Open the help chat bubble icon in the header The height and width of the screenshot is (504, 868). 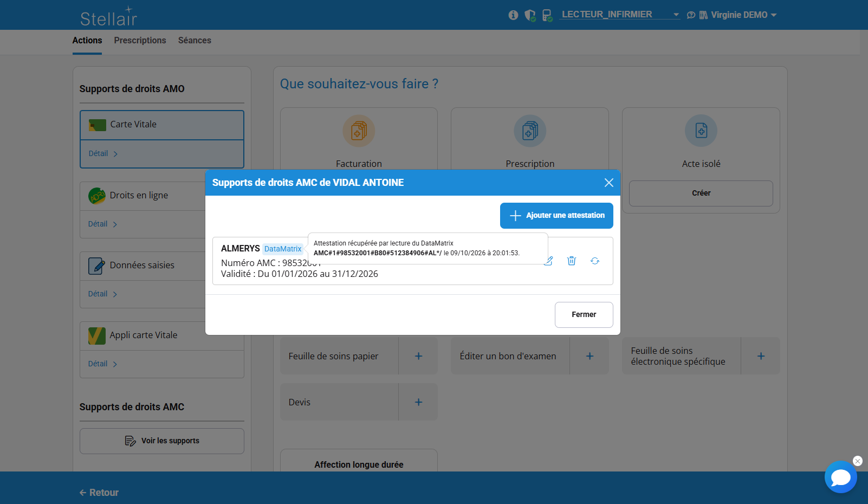click(691, 15)
